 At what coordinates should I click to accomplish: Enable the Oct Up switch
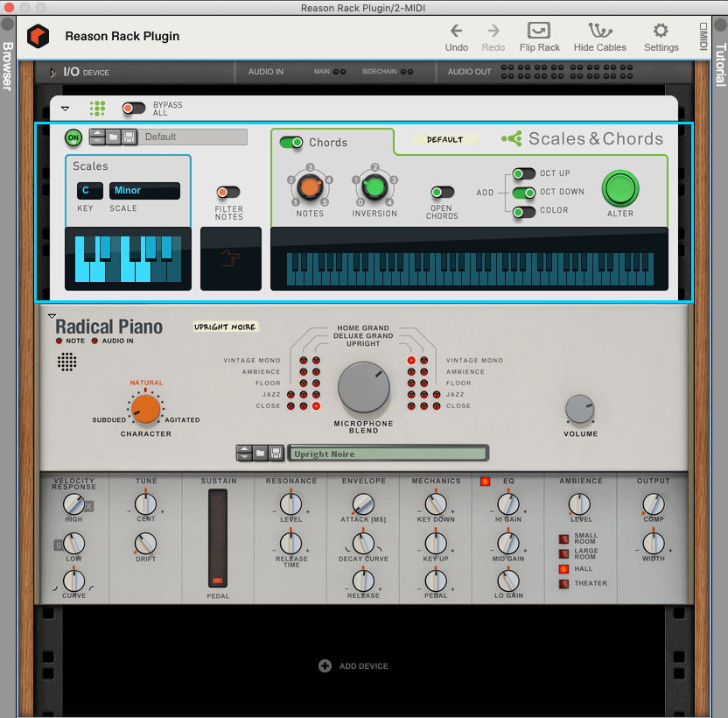[x=523, y=173]
